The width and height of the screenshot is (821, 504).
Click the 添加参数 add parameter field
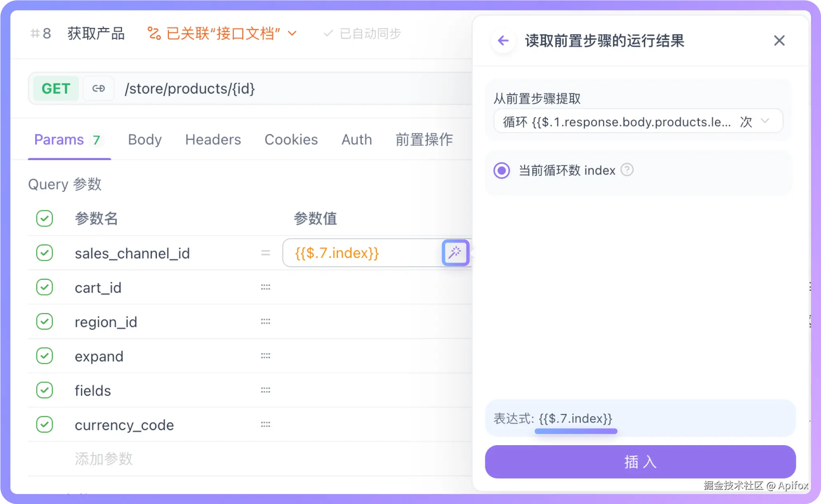[104, 459]
